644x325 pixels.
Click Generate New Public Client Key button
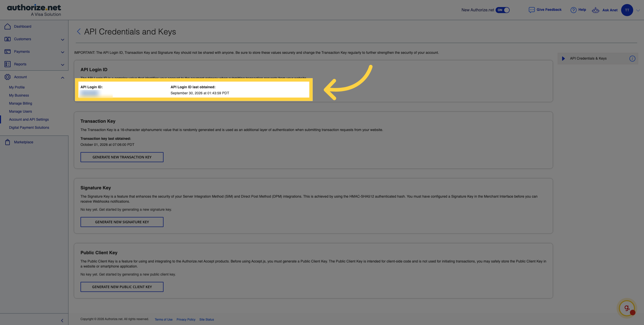tap(122, 287)
